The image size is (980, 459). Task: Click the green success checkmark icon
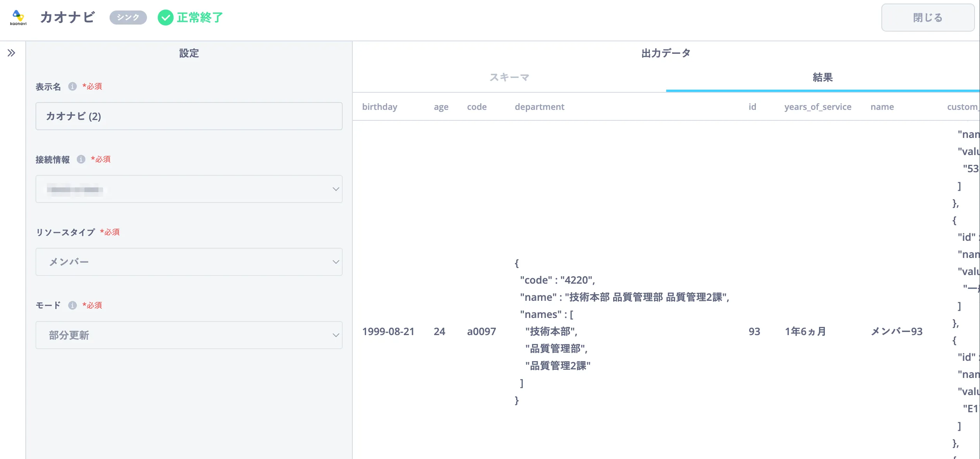pos(165,18)
